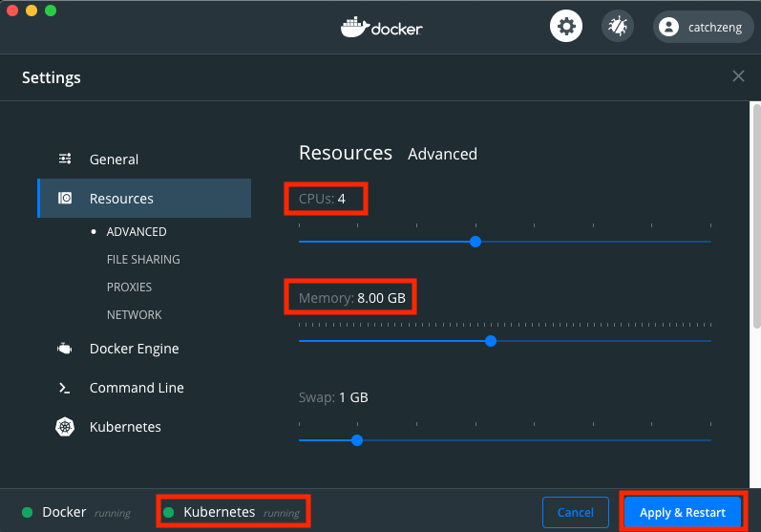Click the CPUs slider handle

tap(476, 242)
